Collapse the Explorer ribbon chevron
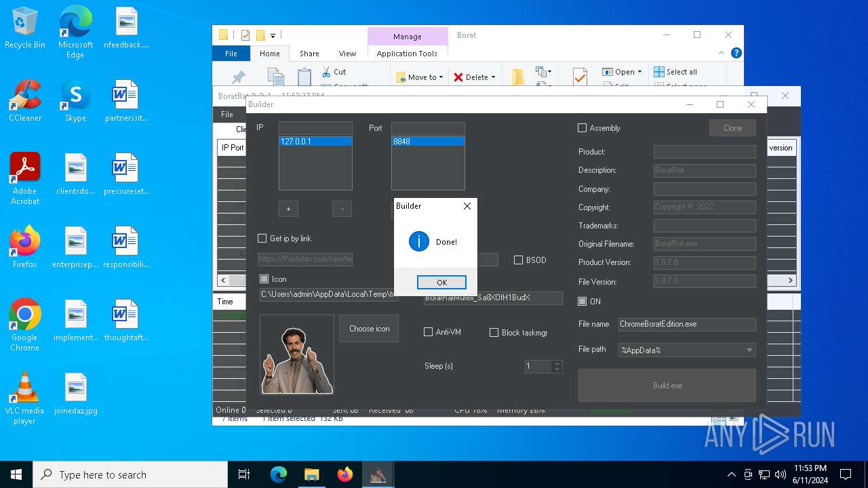This screenshot has width=868, height=488. click(722, 53)
